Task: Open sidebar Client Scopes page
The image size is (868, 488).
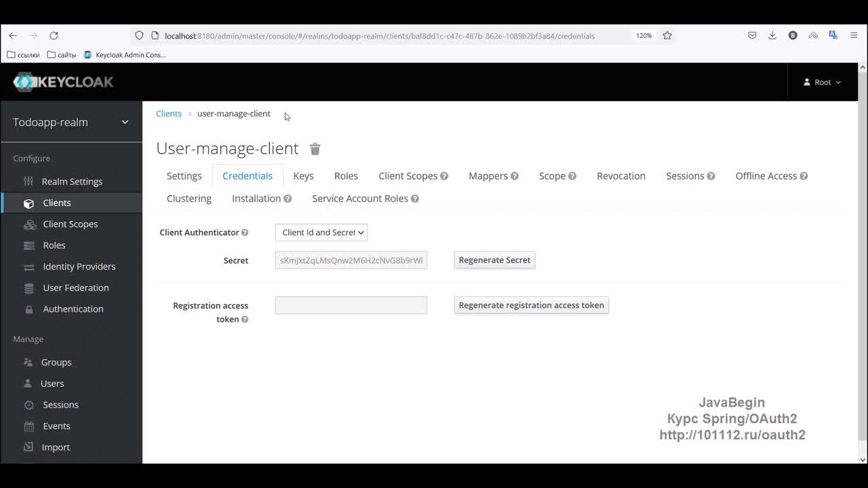Action: point(71,224)
